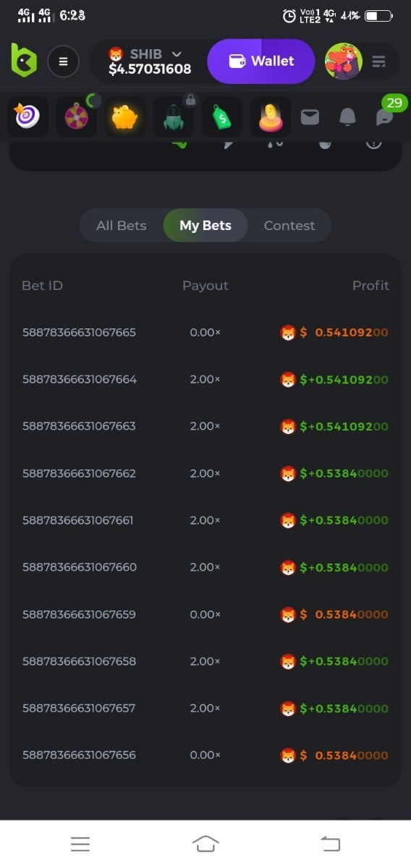Image resolution: width=411 pixels, height=868 pixels.
Task: Open the prize wheel icon
Action: coord(77,117)
